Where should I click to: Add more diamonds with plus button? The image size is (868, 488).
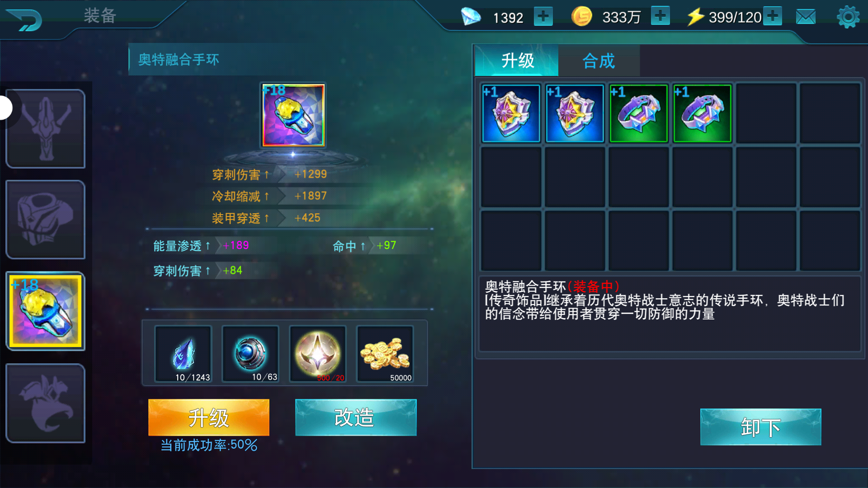543,17
